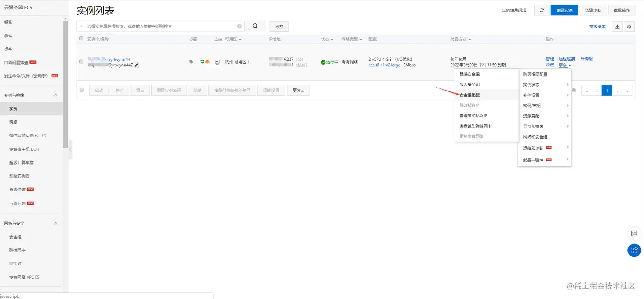This screenshot has height=299, width=644.
Task: Click the sidebar vertical scrollbar
Action: point(65,83)
